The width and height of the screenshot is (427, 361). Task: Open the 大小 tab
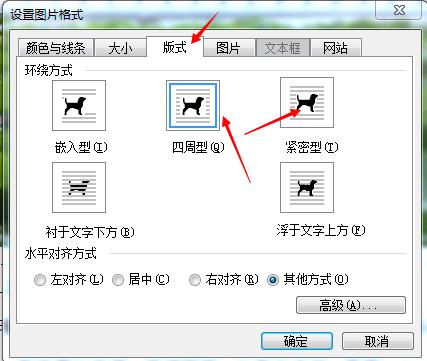pos(121,48)
